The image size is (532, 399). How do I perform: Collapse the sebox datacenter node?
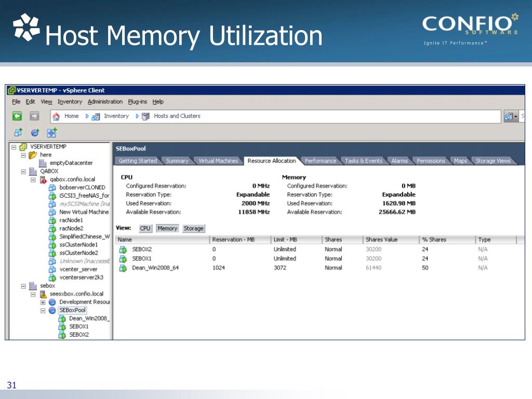coord(23,286)
